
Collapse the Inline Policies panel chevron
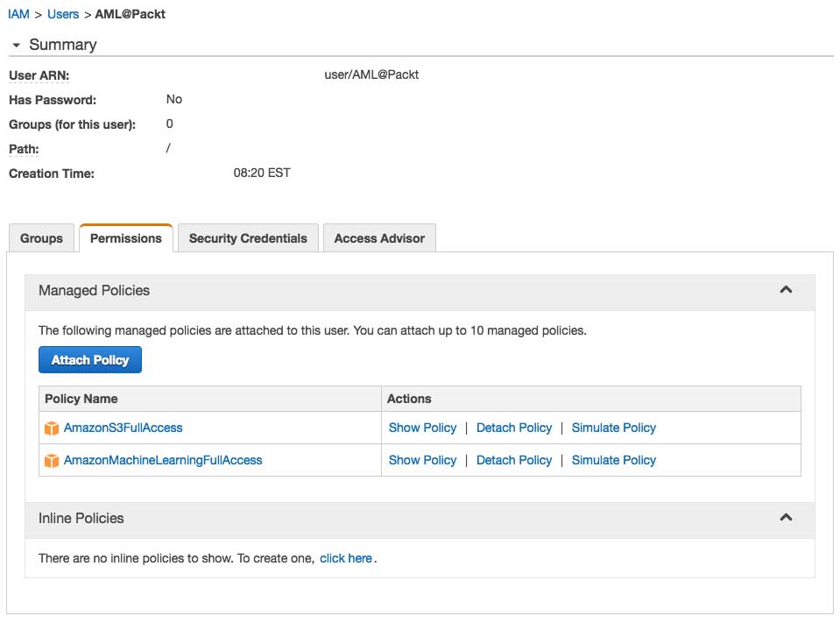[786, 518]
